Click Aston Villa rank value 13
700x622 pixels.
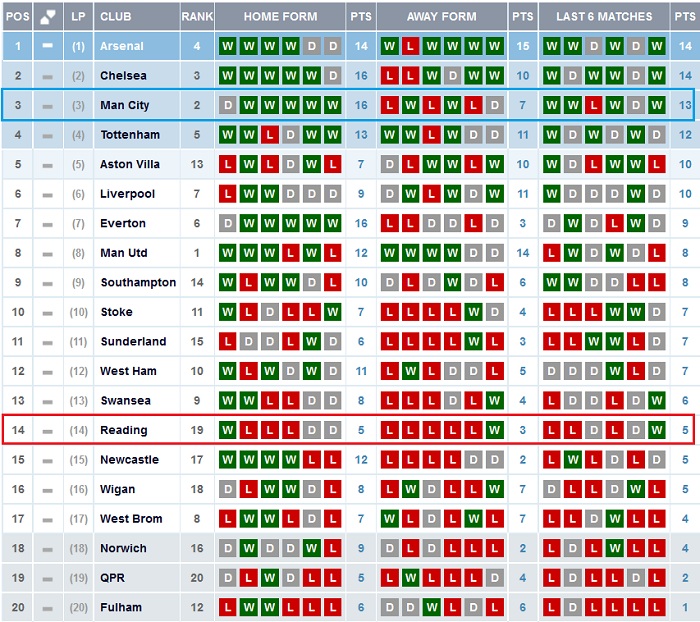[x=197, y=164]
